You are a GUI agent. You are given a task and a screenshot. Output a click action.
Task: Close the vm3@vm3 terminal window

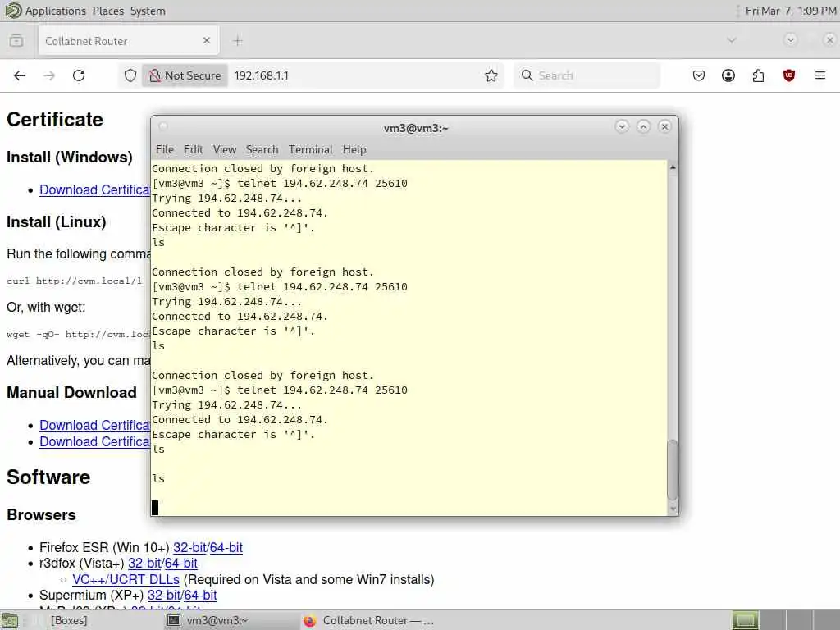coord(664,126)
